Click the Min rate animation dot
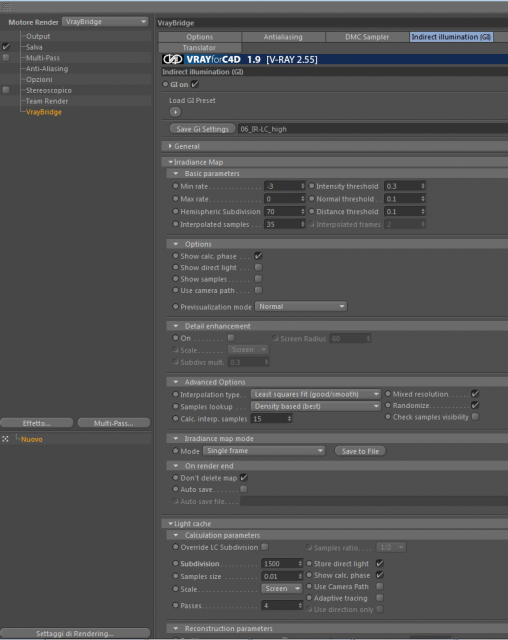Screen dimensions: 508x640 pos(175,186)
